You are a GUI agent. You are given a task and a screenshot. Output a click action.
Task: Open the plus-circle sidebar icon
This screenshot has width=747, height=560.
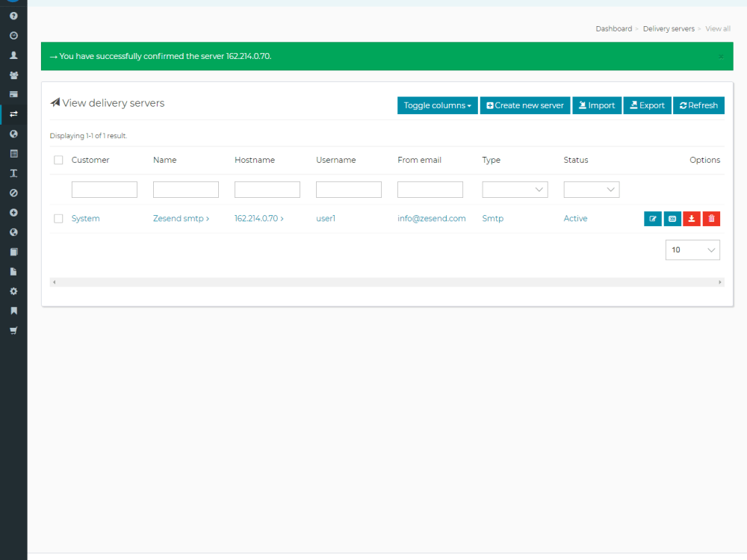tap(13, 212)
